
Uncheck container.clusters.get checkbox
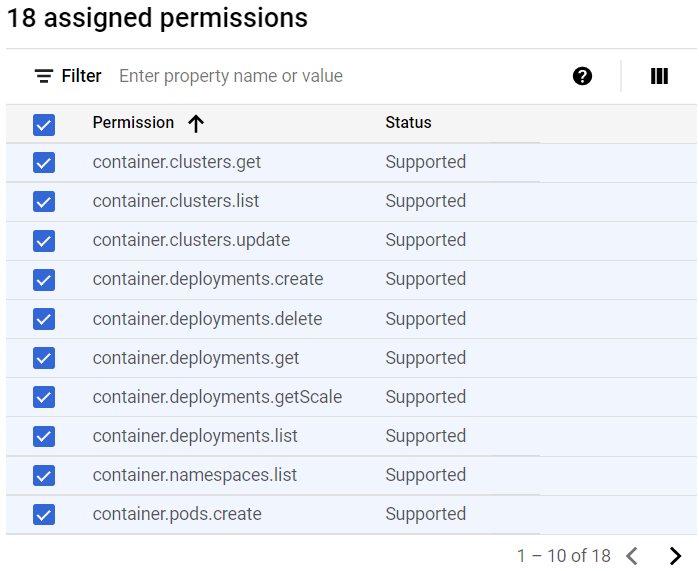pos(44,163)
